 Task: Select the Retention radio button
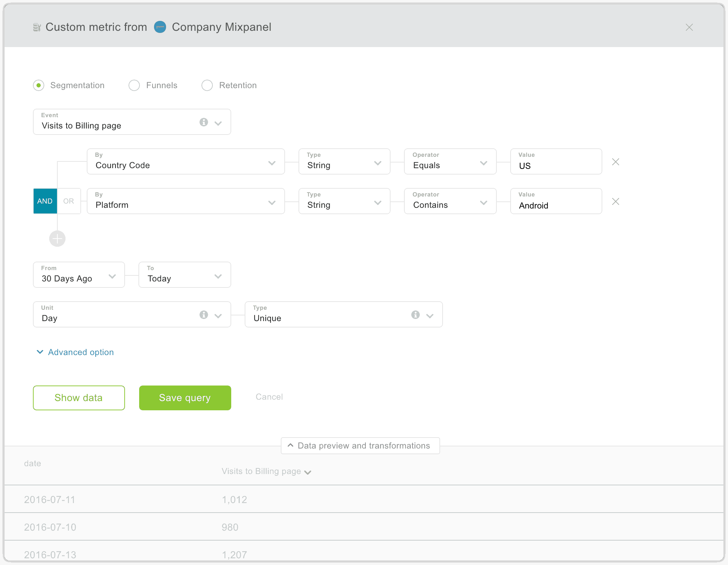207,85
